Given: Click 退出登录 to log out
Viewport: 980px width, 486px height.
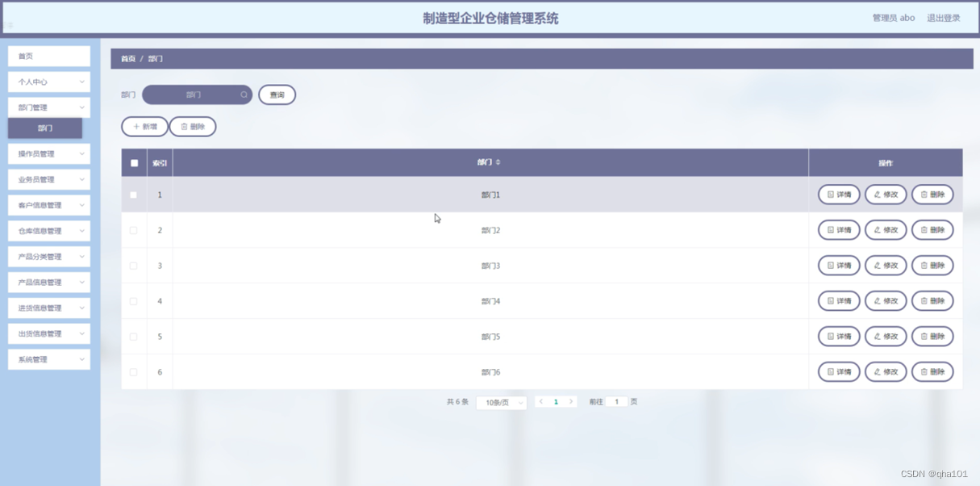Looking at the screenshot, I should click(942, 17).
